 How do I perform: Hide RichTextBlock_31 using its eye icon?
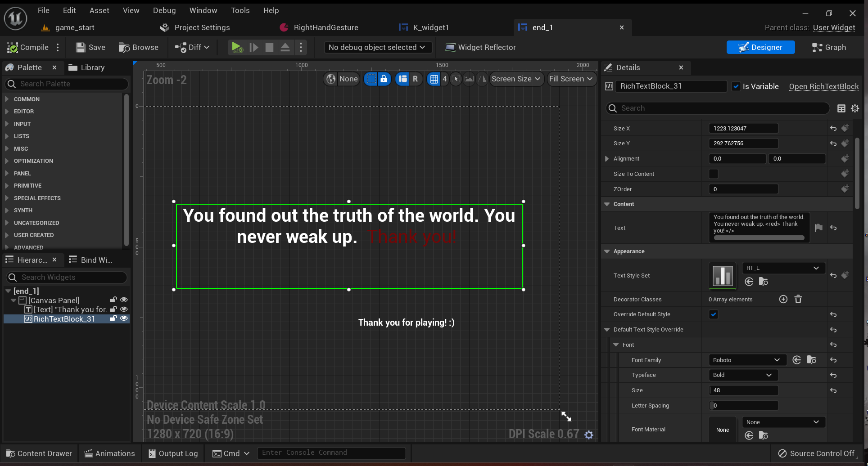[124, 318]
